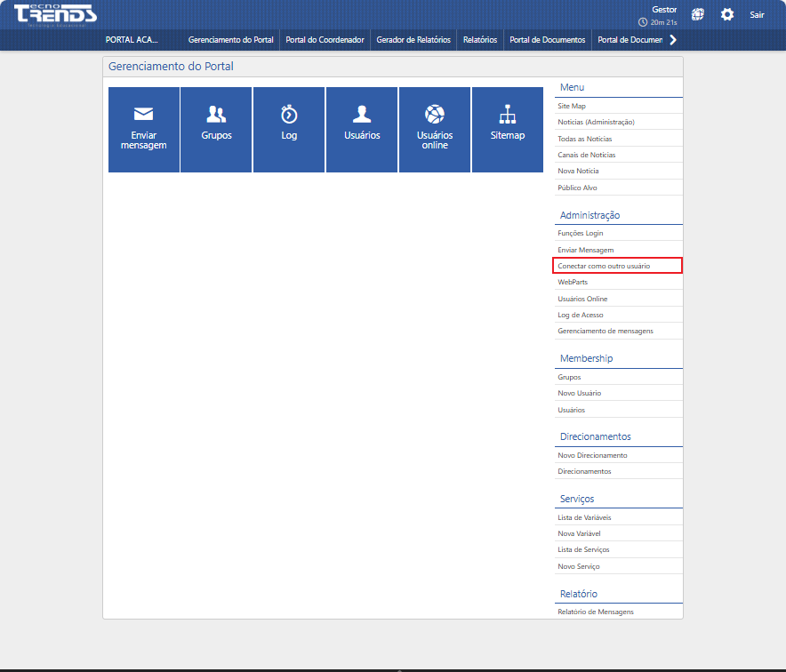The image size is (786, 672).
Task: Open Lista de Variáveis under Serviços
Action: (x=584, y=517)
